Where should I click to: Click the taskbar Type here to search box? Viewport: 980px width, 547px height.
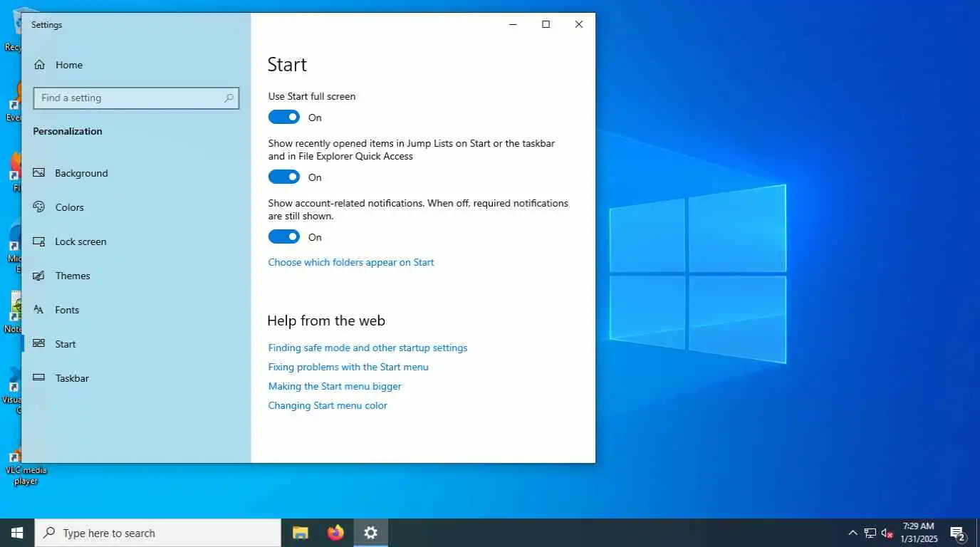point(158,533)
